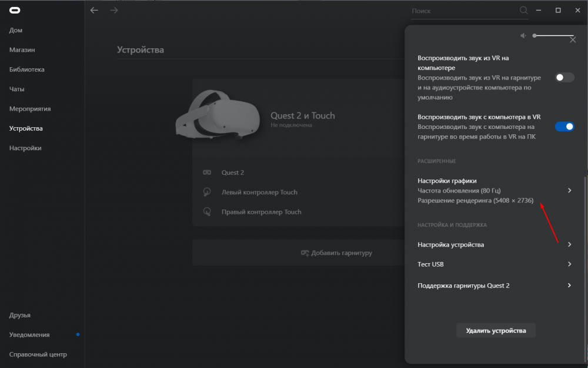Mute using the speaker volume icon
This screenshot has height=368, width=588.
[x=523, y=36]
